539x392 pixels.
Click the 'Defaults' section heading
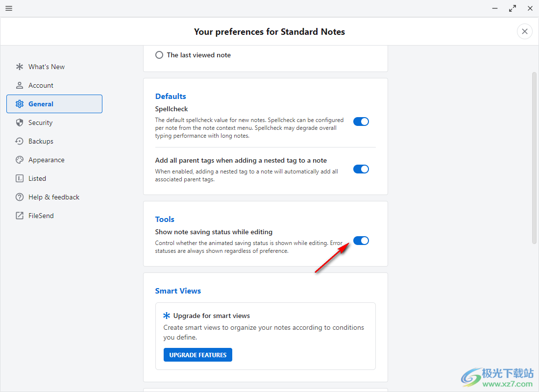(x=171, y=96)
